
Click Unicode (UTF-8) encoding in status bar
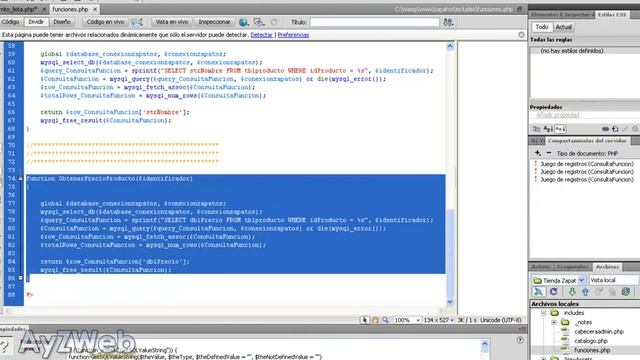tap(501, 320)
